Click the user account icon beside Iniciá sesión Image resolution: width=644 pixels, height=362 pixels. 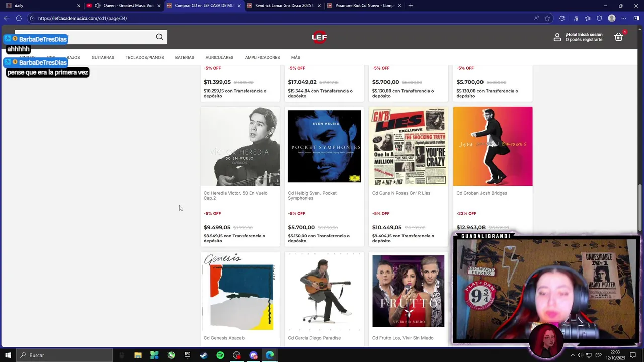557,37
